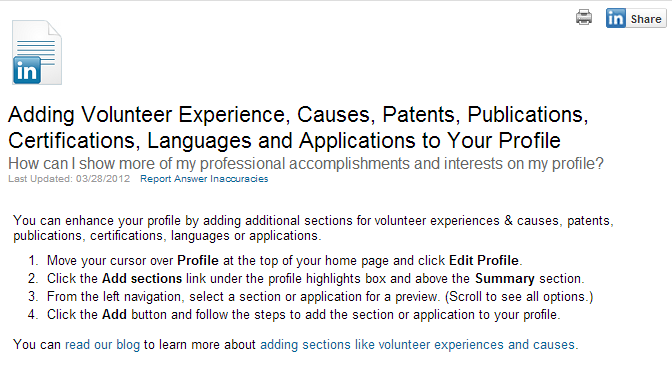Click the bold 'Profile' word in step 1
The height and width of the screenshot is (366, 672).
198,261
